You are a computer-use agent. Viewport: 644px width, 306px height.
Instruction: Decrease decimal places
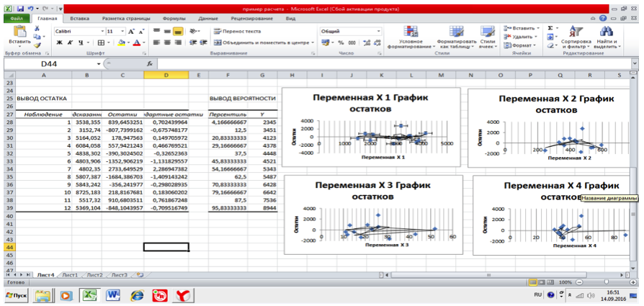coord(378,42)
